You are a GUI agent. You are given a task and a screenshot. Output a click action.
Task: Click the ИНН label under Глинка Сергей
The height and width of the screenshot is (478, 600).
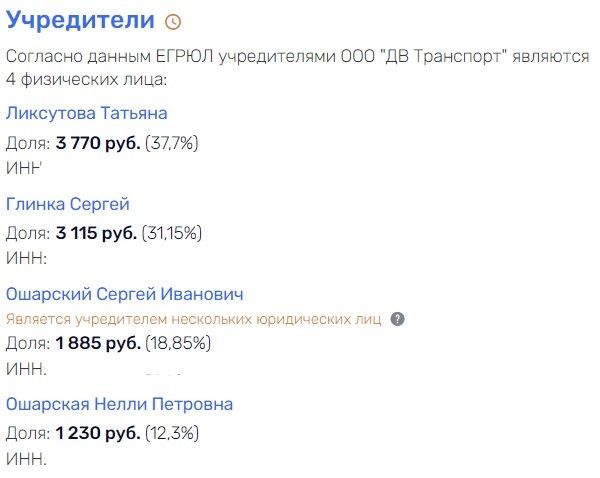coord(26,258)
